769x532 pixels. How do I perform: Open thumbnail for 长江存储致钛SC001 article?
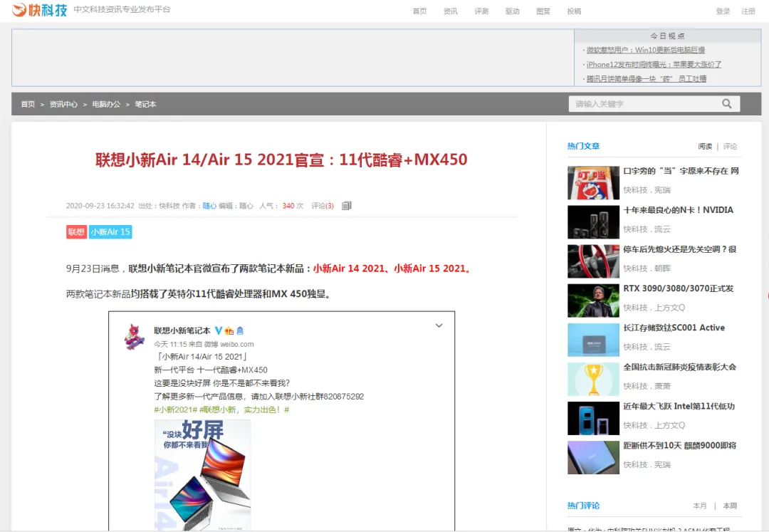(593, 340)
